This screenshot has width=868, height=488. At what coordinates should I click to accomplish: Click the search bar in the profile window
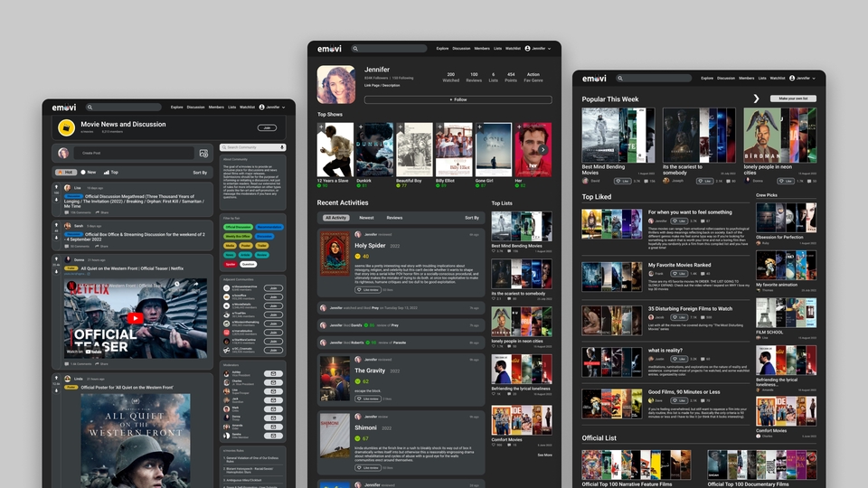click(389, 49)
